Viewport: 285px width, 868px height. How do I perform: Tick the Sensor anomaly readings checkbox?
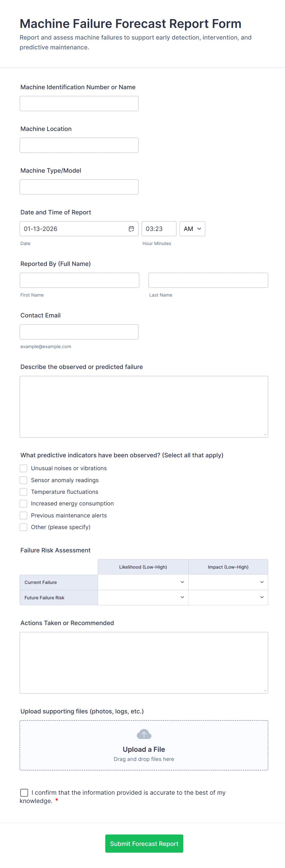pos(24,480)
